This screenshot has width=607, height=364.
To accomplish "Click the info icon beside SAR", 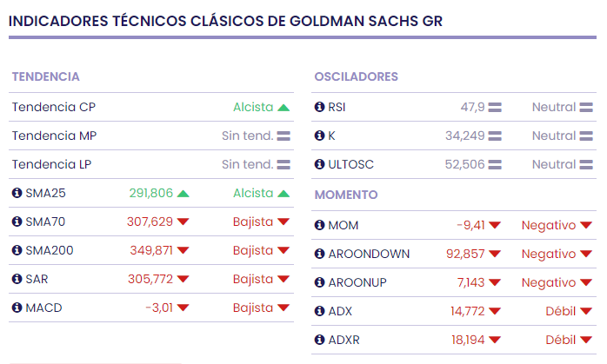I will pyautogui.click(x=17, y=279).
